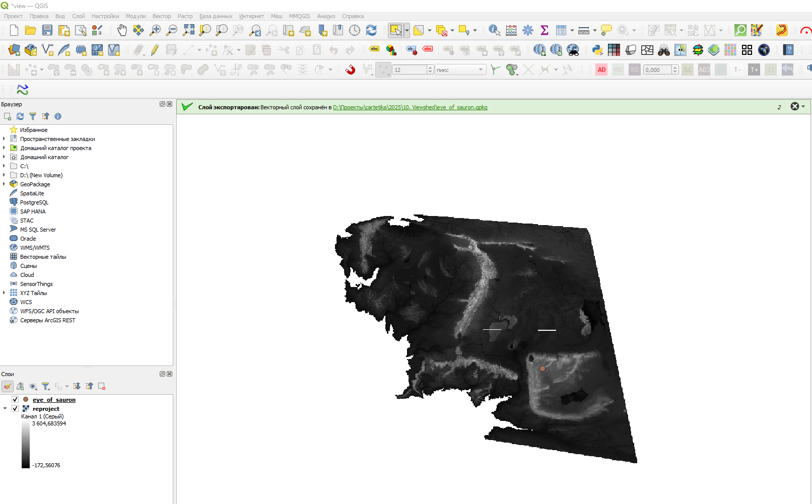Open the Справка menu
Image resolution: width=812 pixels, height=504 pixels.
pyautogui.click(x=353, y=16)
